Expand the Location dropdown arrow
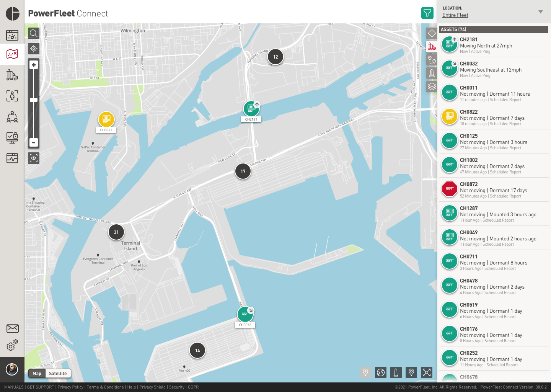 541,12
